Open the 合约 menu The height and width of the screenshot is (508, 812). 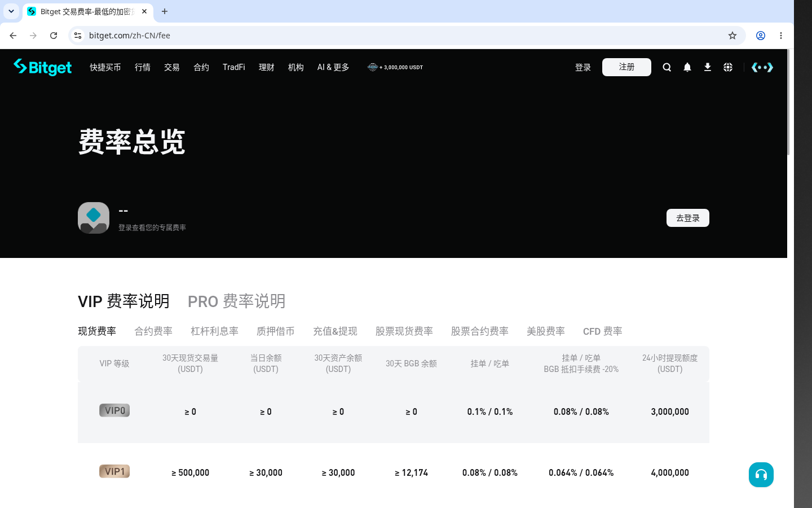point(201,67)
